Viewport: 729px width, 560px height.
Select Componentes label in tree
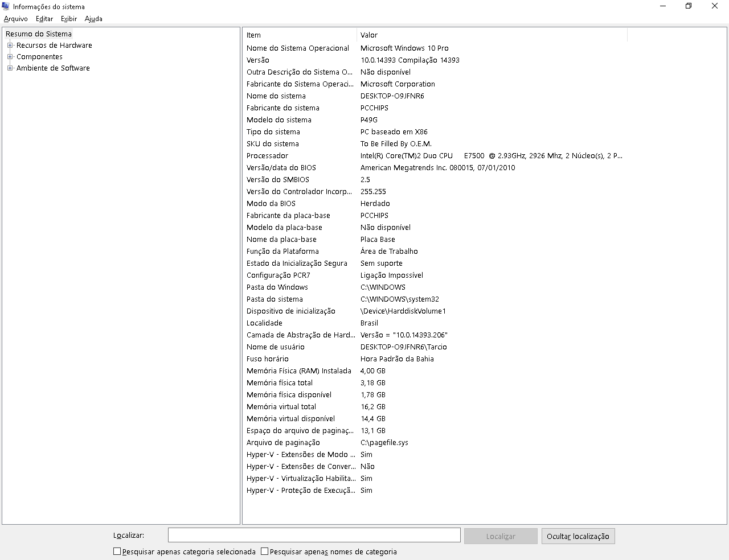point(39,57)
